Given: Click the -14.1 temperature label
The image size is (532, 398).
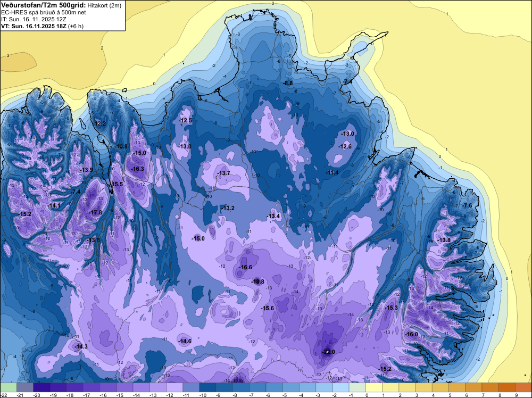Looking at the screenshot, I should click(x=54, y=205).
